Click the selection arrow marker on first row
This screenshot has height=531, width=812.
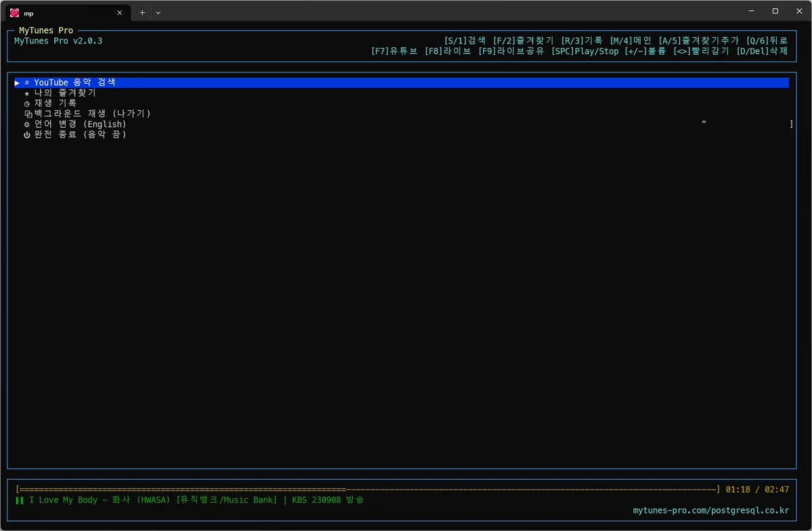(17, 83)
